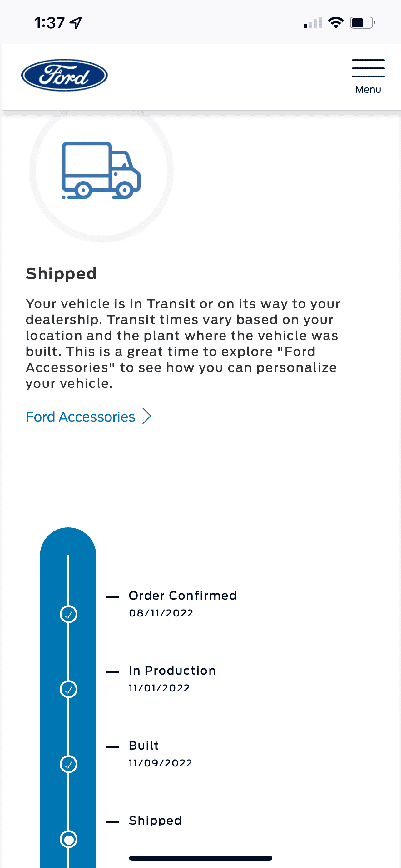Tap the In Production checkmark circle
401x868 pixels.
tap(68, 689)
